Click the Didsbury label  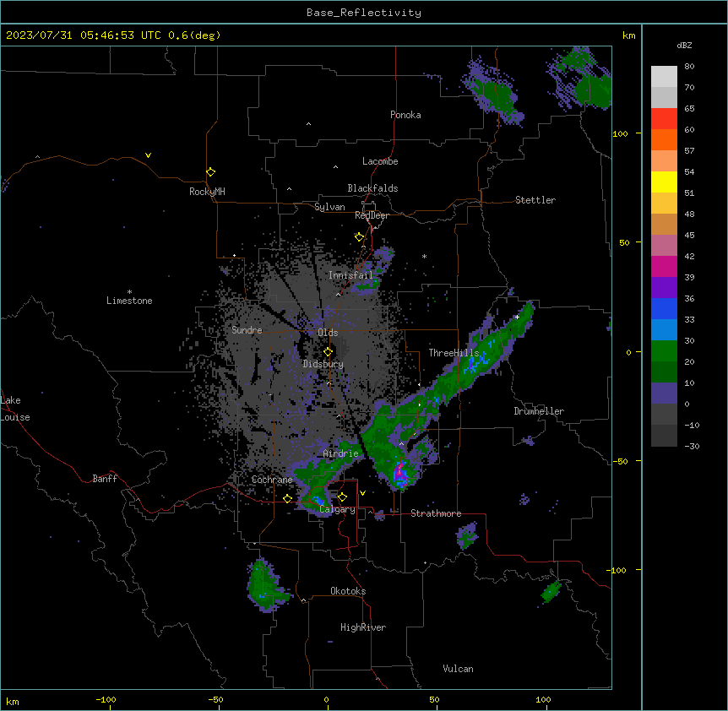pos(323,364)
